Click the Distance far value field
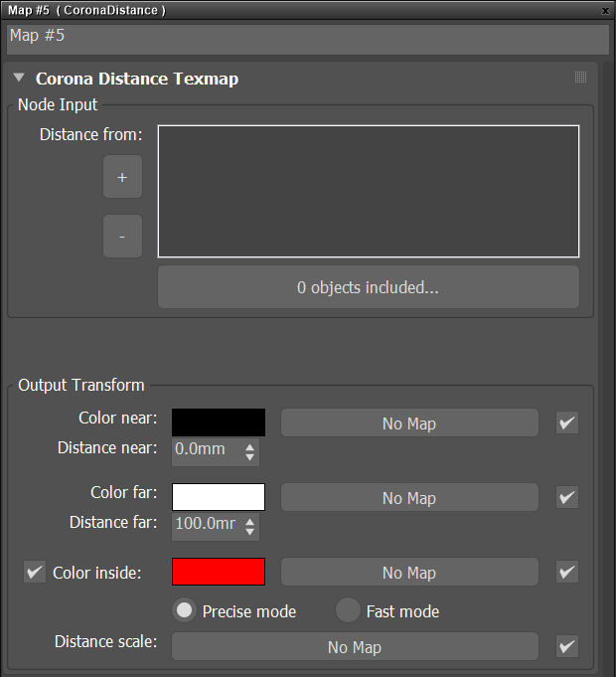The image size is (616, 677). 207,526
